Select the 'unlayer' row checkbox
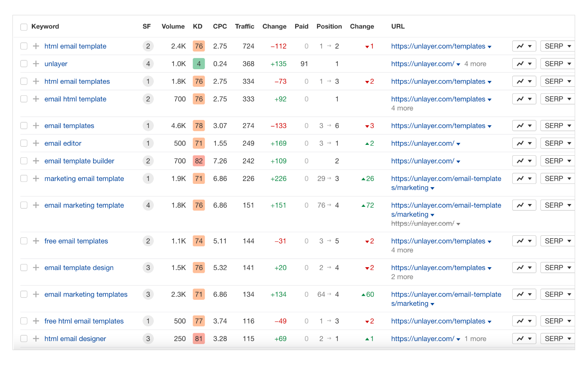588x367 pixels. pos(24,64)
